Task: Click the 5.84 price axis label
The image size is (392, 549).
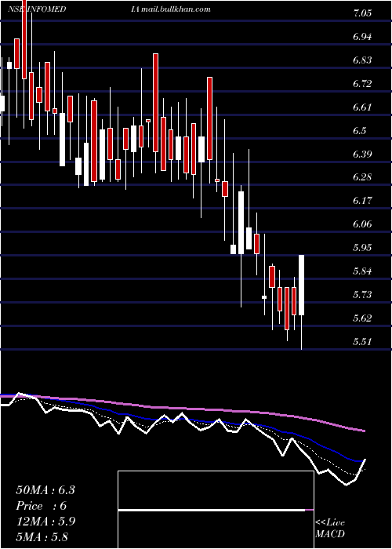Action: click(x=363, y=271)
